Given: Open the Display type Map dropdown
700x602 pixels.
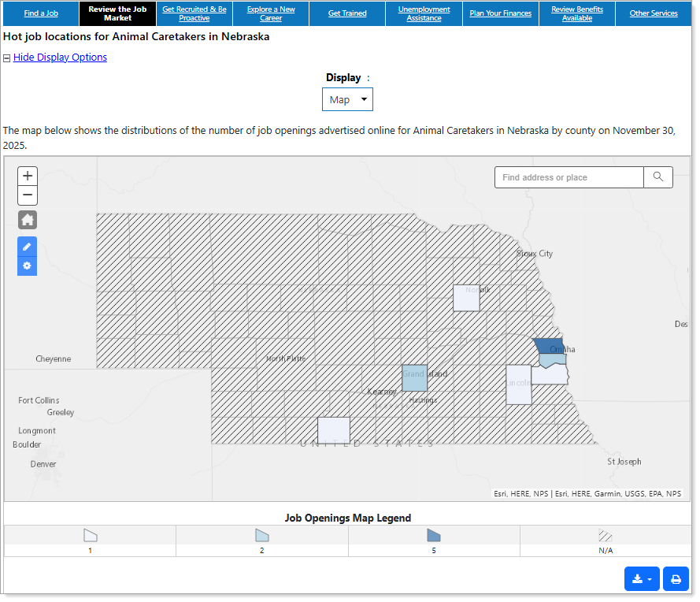Looking at the screenshot, I should [x=347, y=99].
